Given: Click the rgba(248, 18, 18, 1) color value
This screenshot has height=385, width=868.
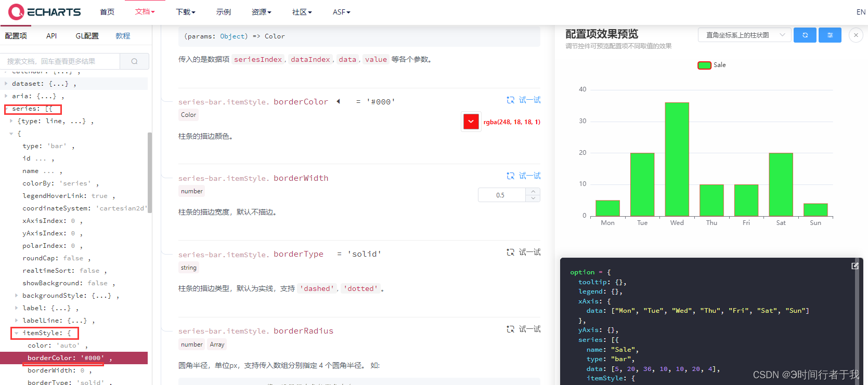Looking at the screenshot, I should (x=512, y=122).
